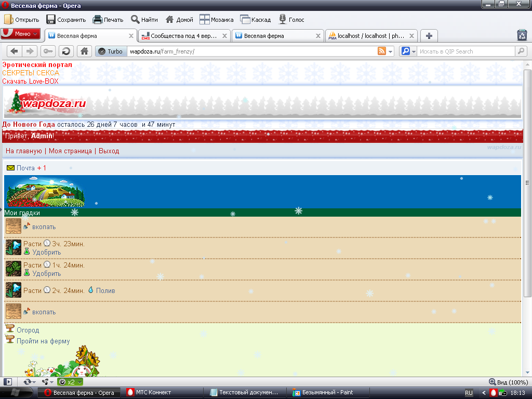Screen dimensions: 532x399
Task: Click the Открыть folder toolbar button
Action: pyautogui.click(x=22, y=20)
